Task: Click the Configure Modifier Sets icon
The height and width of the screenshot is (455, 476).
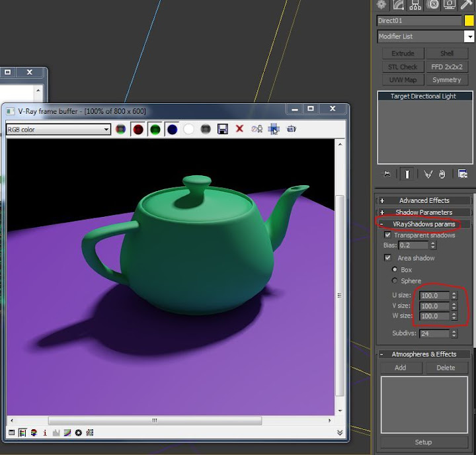Action: pyautogui.click(x=462, y=174)
